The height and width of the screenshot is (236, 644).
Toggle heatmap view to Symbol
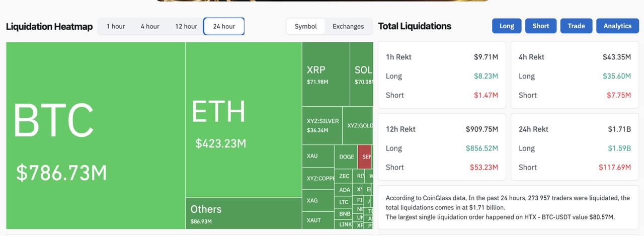[305, 26]
